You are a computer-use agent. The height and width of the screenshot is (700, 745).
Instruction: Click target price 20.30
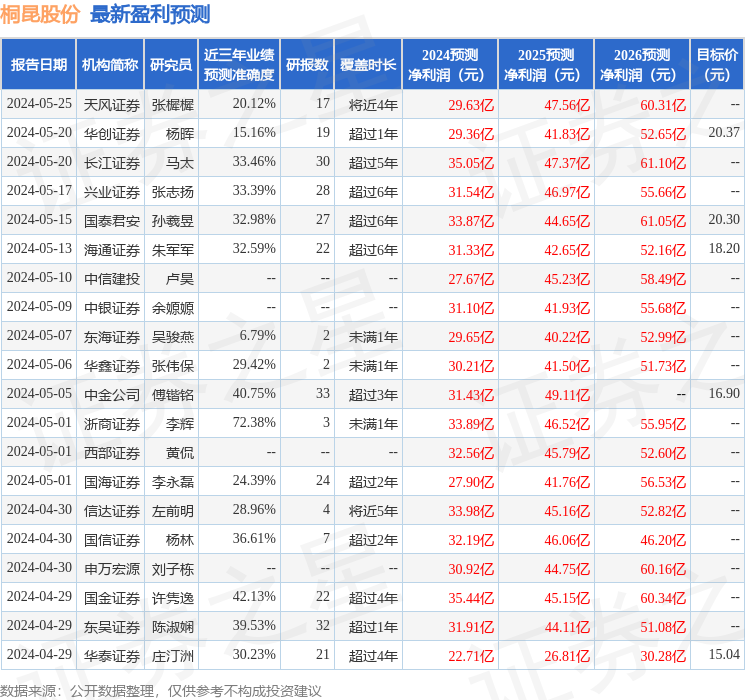click(x=724, y=220)
